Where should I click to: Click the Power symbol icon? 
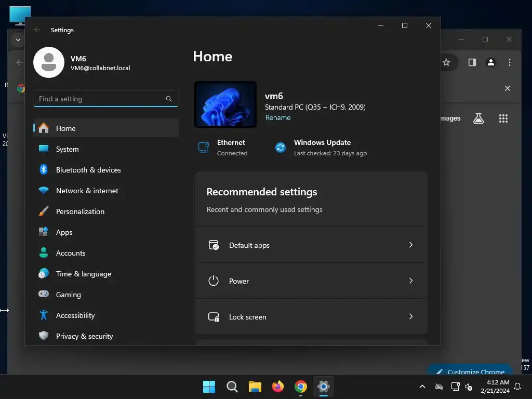[214, 281]
